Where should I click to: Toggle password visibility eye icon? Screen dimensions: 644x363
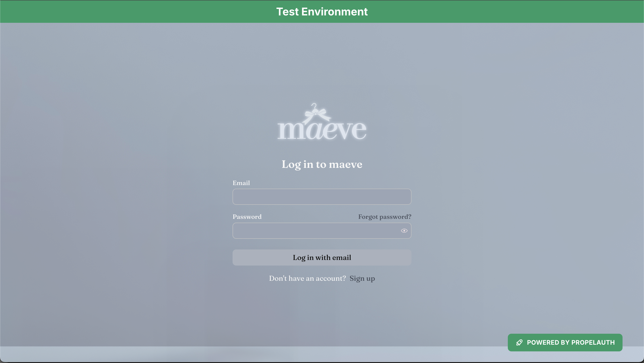pos(404,231)
